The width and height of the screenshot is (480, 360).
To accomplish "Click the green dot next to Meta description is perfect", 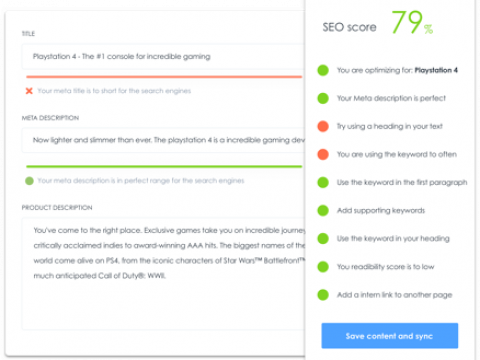I will point(323,98).
